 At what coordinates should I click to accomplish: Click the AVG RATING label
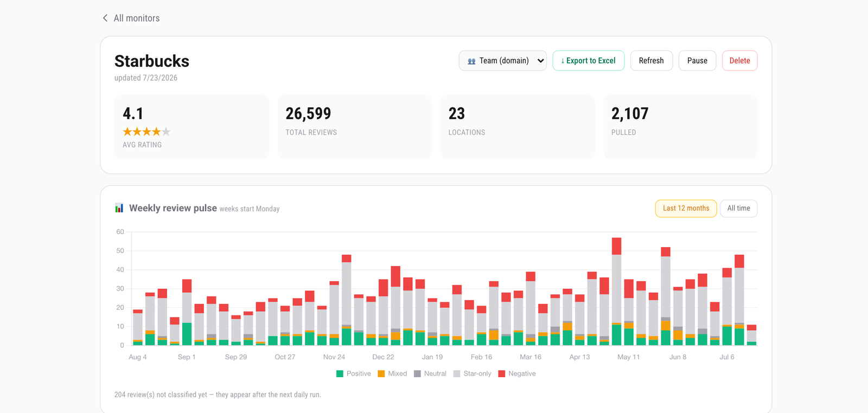142,145
